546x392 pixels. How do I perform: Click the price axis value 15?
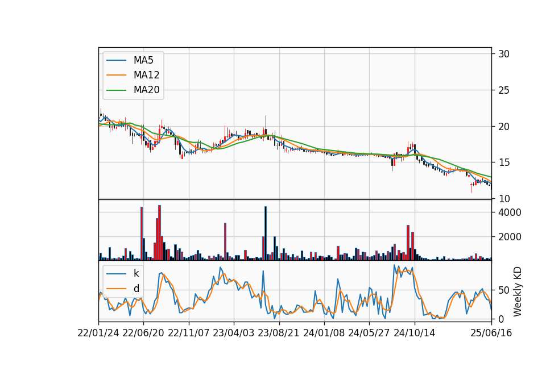[x=504, y=162]
